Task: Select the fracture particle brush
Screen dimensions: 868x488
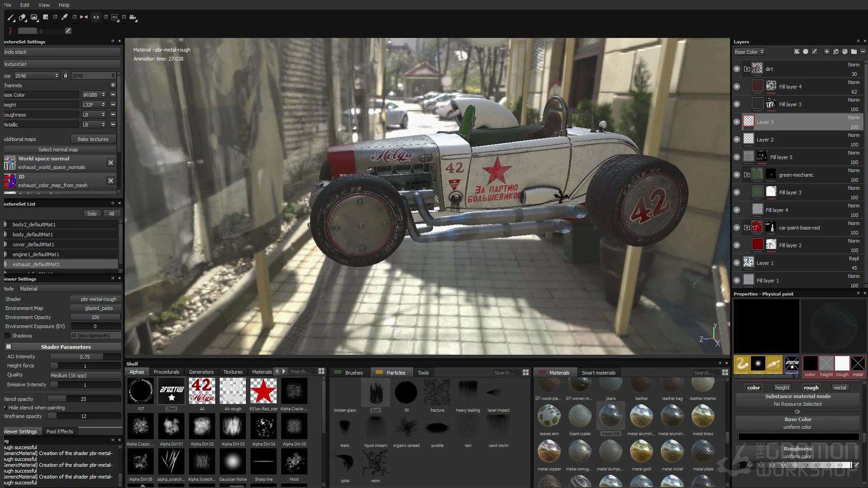Action: point(437,393)
